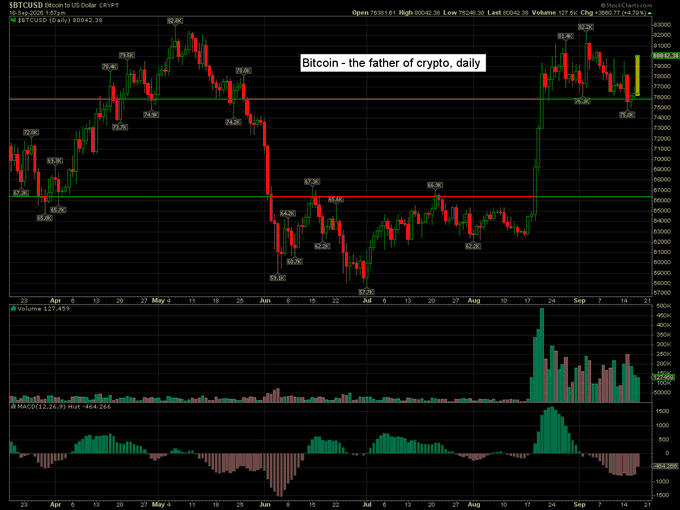Click the tallest volume bar in August

[542, 355]
